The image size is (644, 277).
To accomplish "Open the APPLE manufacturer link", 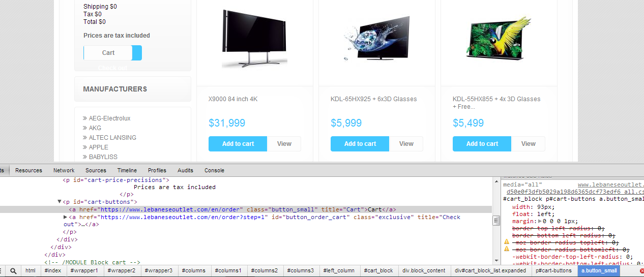I will point(99,147).
